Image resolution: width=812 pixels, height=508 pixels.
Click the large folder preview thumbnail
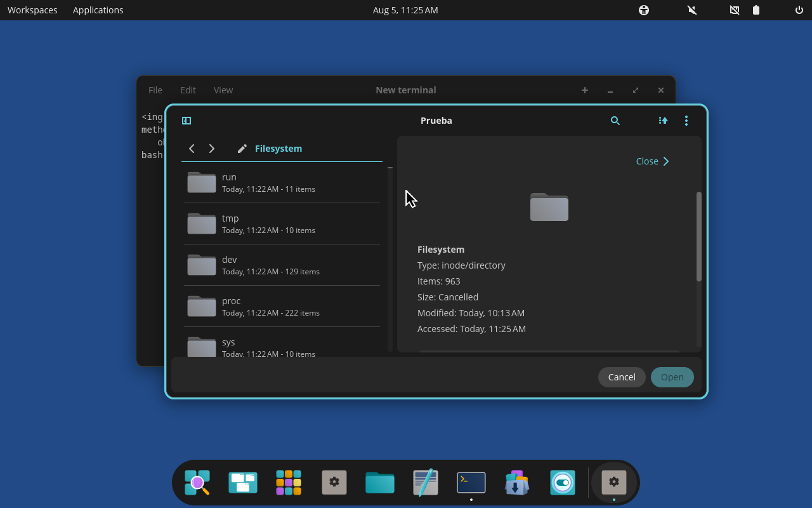pos(549,207)
